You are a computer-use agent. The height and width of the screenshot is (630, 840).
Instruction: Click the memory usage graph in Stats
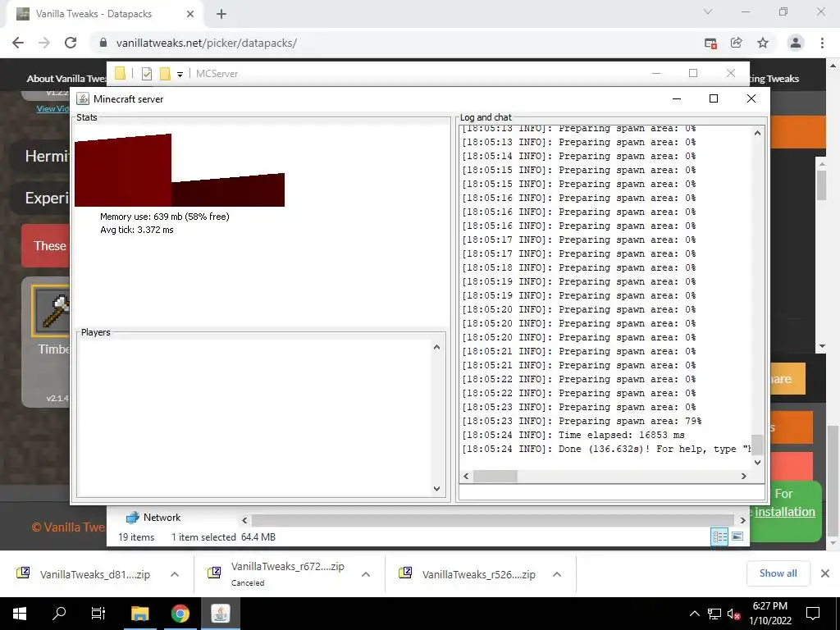click(180, 170)
